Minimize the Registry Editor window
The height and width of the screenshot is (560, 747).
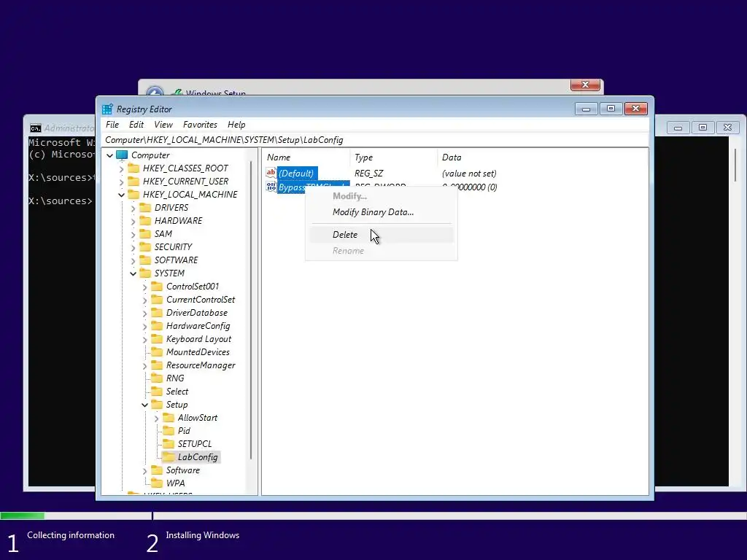pyautogui.click(x=587, y=109)
